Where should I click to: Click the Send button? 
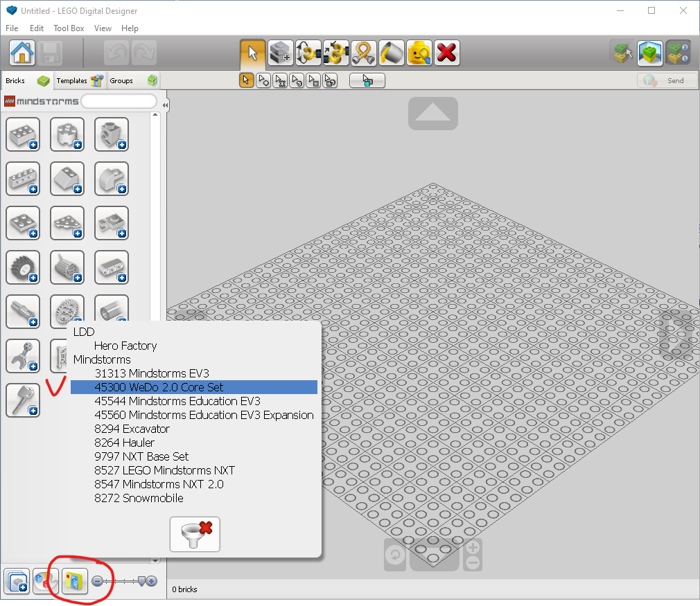(x=667, y=81)
